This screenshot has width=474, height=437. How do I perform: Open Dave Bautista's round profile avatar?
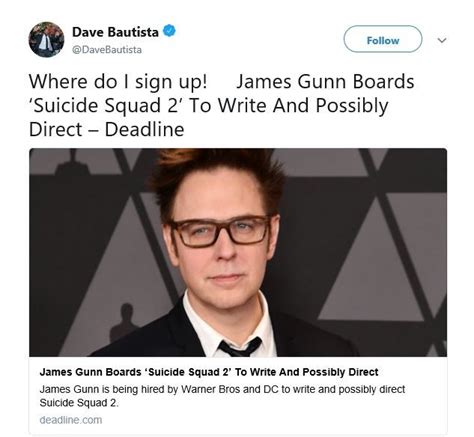[46, 39]
